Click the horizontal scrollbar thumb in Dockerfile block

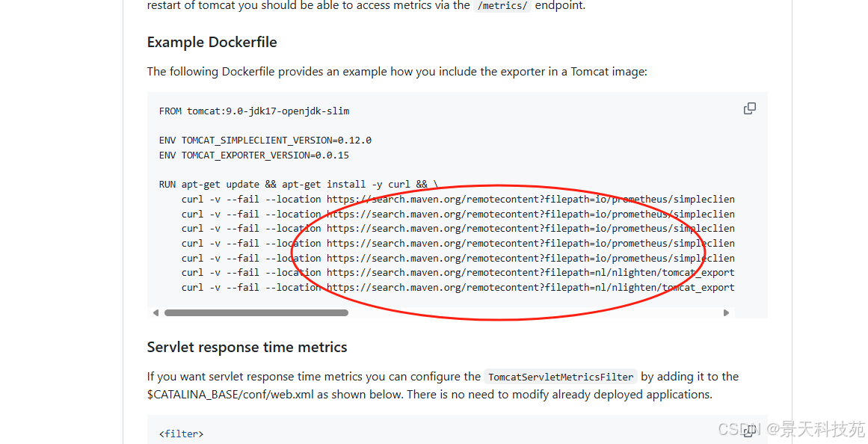pyautogui.click(x=256, y=313)
